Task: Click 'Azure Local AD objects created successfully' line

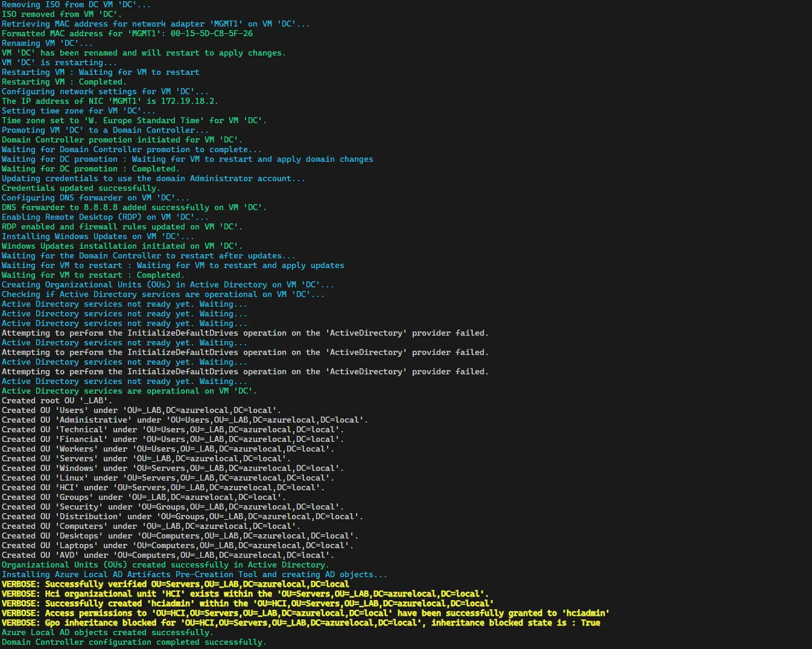Action: click(x=107, y=633)
